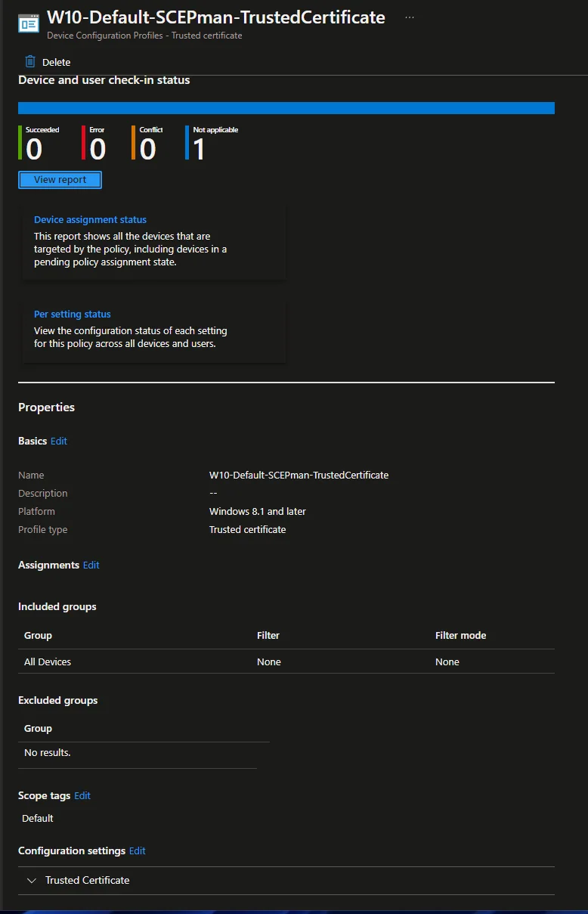Click the Filter column header
Viewport: 588px width, 914px height.
(x=268, y=636)
